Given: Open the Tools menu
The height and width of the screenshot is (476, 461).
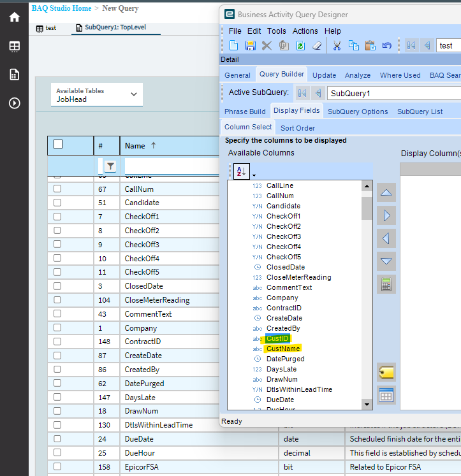Looking at the screenshot, I should [x=276, y=31].
